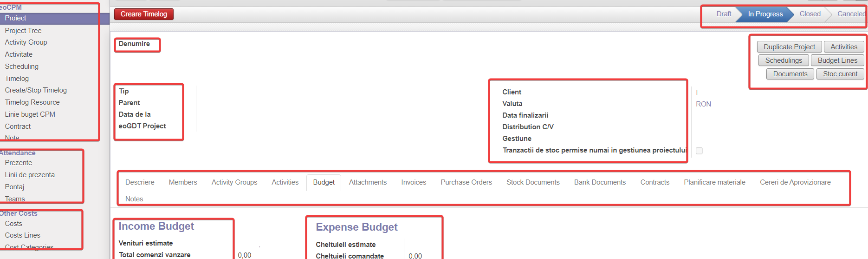Select Create/Stop Timelog menu item

tap(36, 90)
